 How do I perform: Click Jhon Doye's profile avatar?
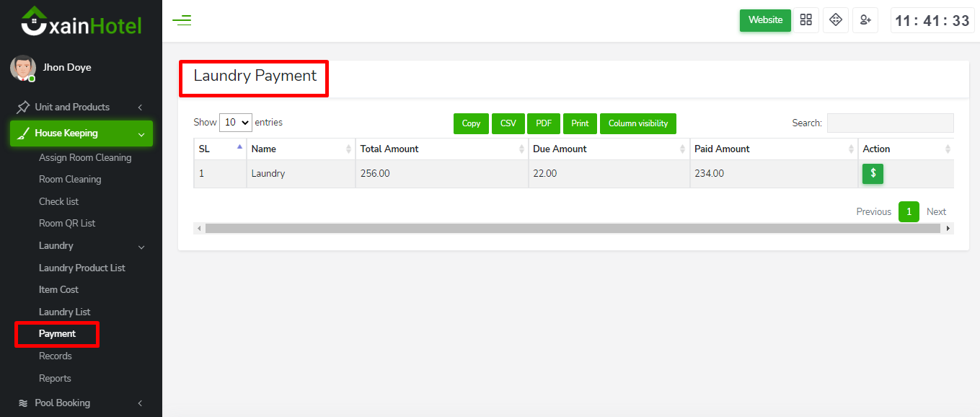22,68
